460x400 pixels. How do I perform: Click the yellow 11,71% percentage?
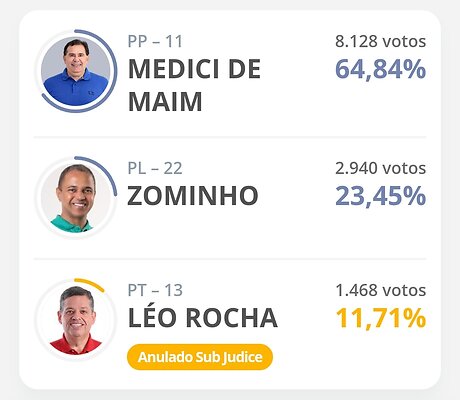pos(380,318)
